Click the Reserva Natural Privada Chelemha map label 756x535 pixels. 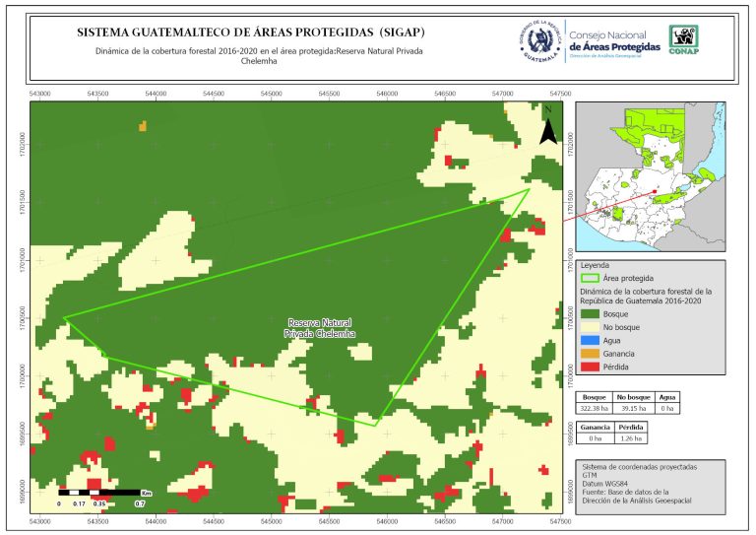point(320,328)
